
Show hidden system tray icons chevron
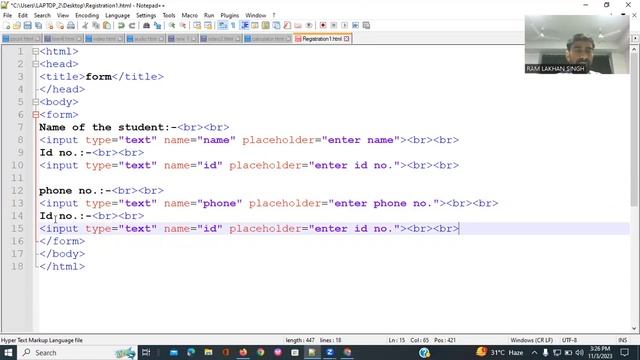534,353
